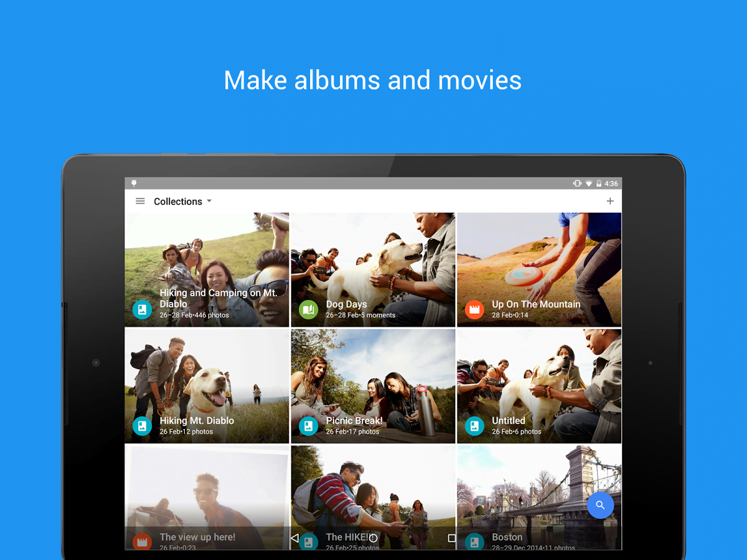
Task: Open the hamburger navigation menu
Action: click(140, 201)
